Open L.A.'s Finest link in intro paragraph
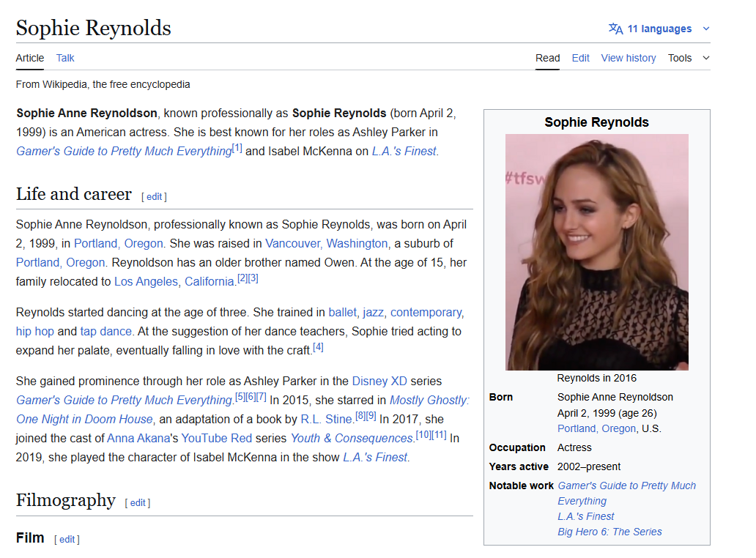The height and width of the screenshot is (558, 756). (404, 152)
